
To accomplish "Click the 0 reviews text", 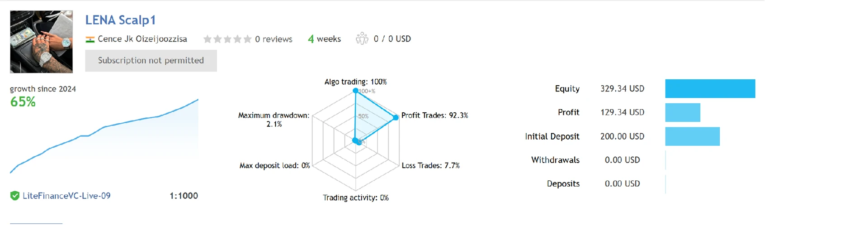I will [274, 39].
